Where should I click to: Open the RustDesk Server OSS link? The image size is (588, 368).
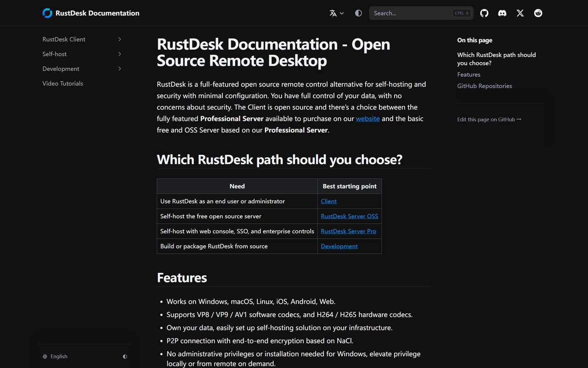tap(350, 216)
